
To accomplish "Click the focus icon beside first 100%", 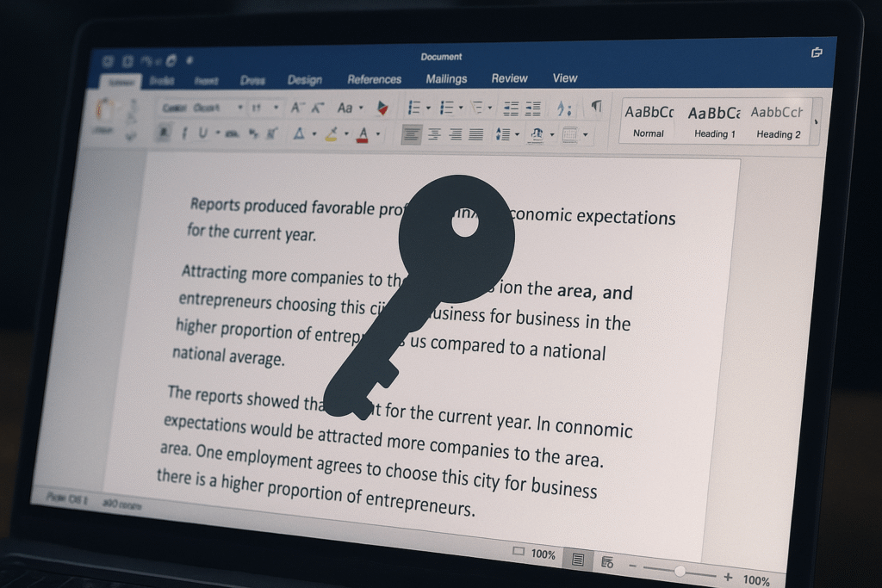I will coord(518,552).
